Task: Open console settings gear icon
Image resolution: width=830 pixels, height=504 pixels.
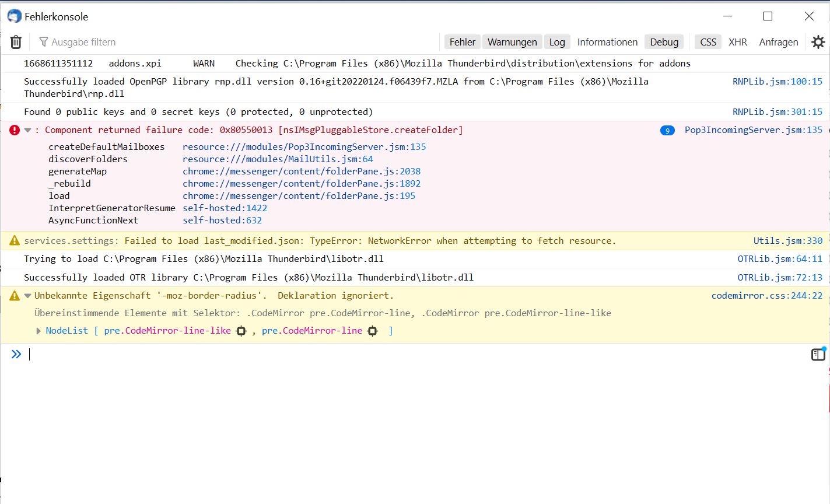Action: (x=818, y=42)
